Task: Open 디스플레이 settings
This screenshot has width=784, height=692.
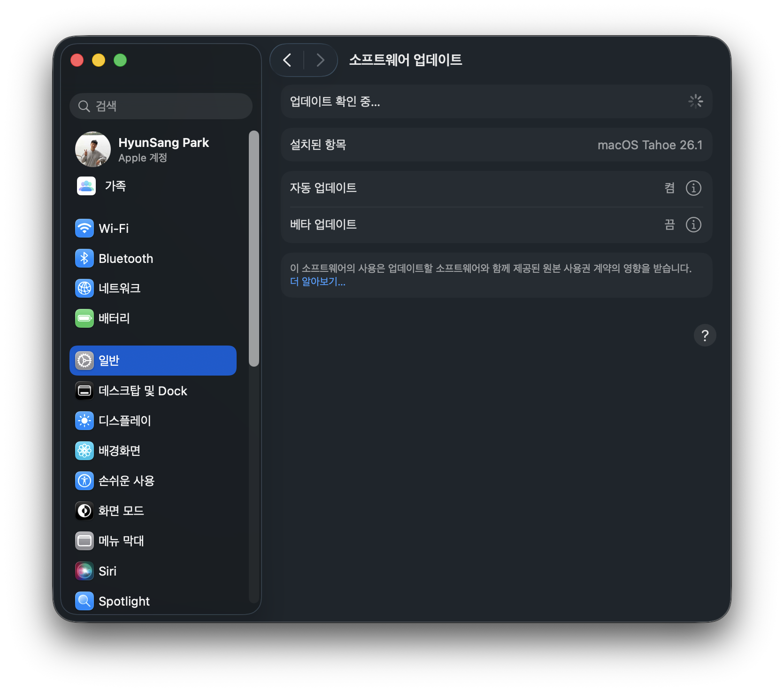Action: tap(125, 421)
